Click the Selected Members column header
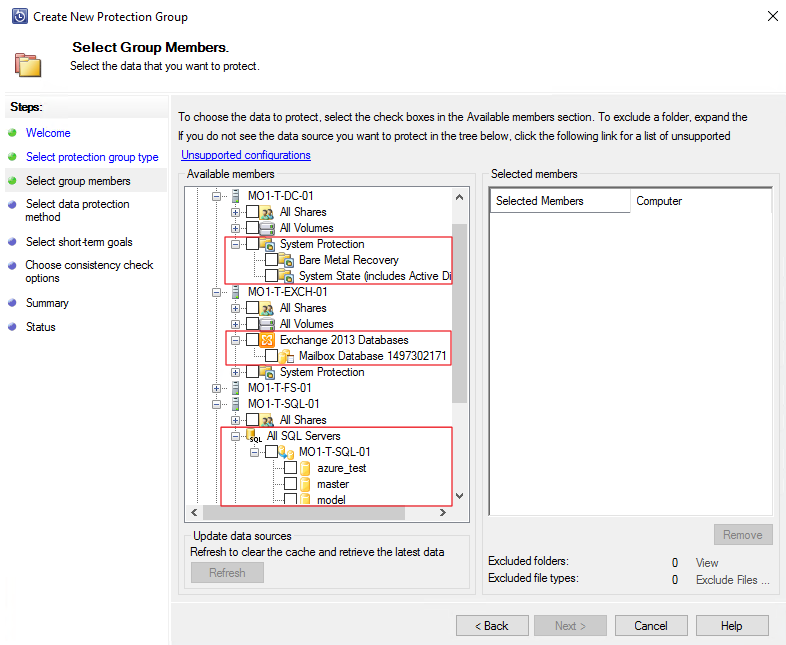Image resolution: width=786 pixels, height=645 pixels. point(559,201)
